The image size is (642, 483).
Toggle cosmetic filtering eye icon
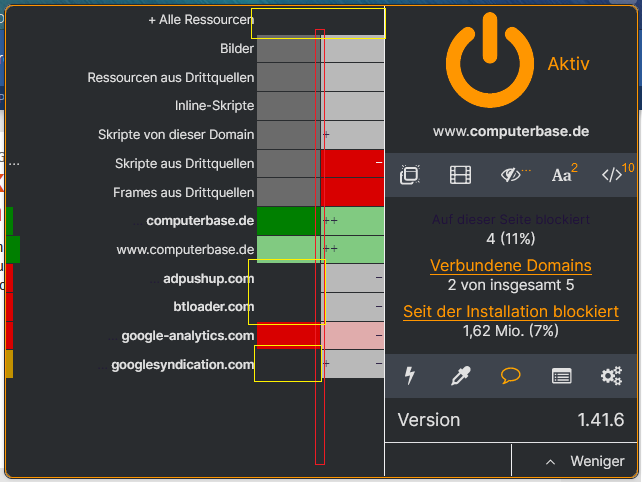512,175
